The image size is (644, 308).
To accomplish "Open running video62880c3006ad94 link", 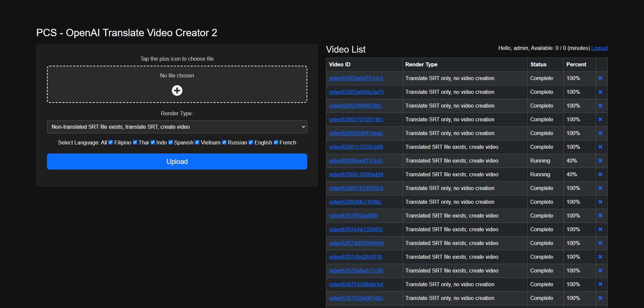I will pyautogui.click(x=356, y=174).
